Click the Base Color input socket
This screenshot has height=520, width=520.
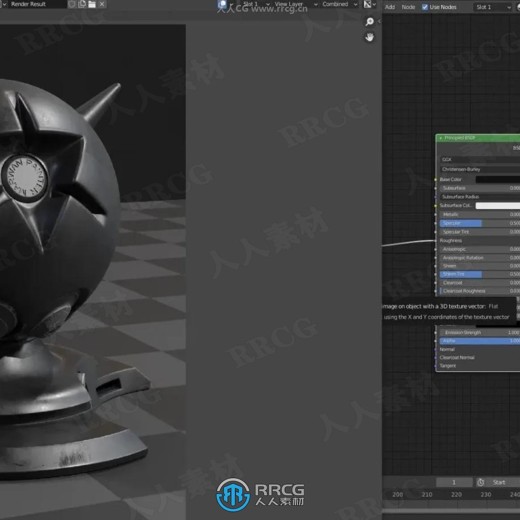coord(436,179)
